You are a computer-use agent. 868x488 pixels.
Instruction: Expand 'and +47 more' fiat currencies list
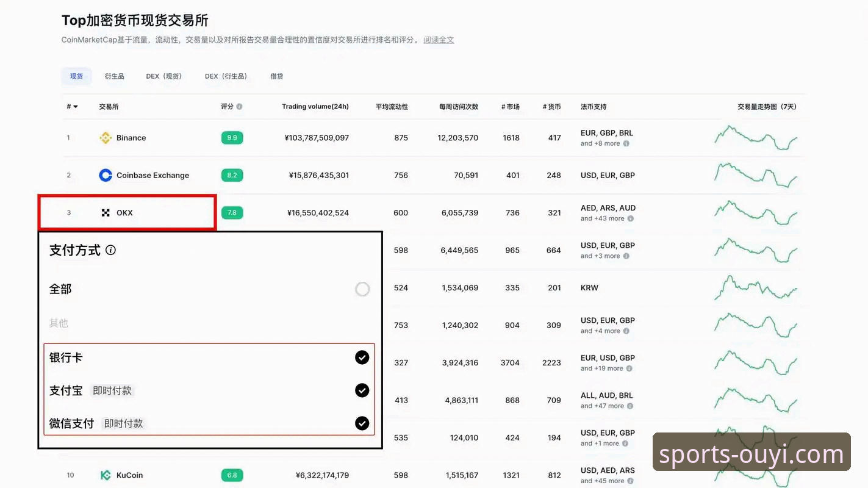[603, 406]
